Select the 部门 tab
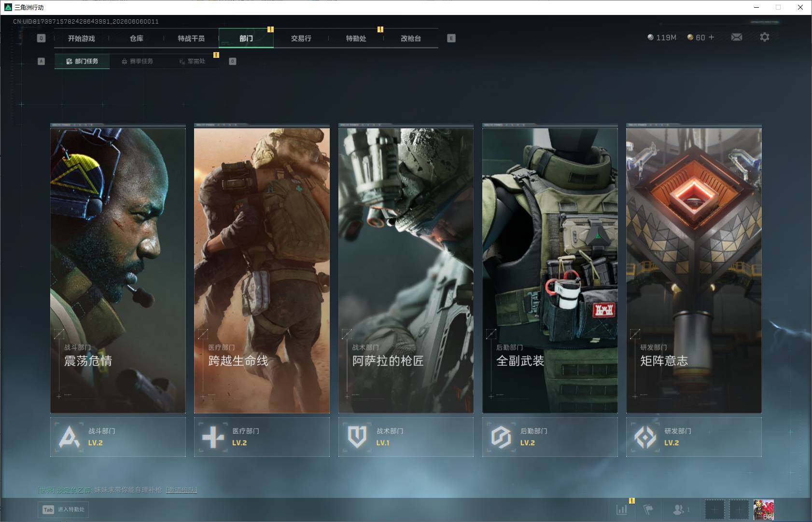 246,38
